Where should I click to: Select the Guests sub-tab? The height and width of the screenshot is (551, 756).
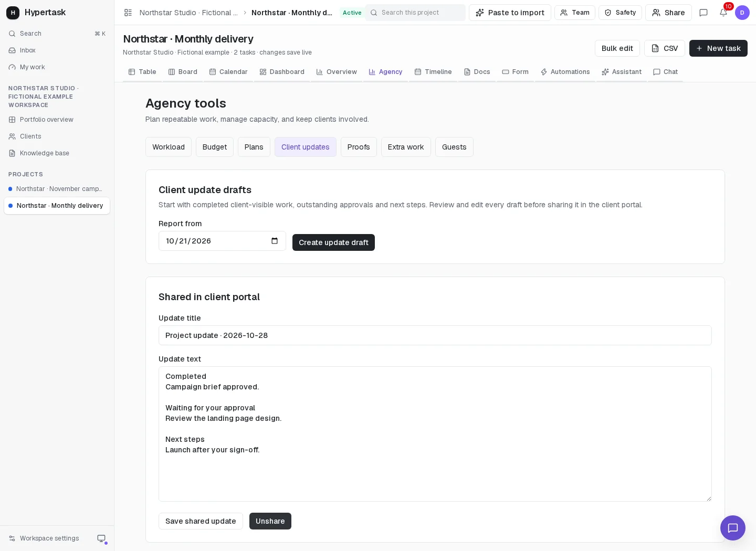click(454, 147)
